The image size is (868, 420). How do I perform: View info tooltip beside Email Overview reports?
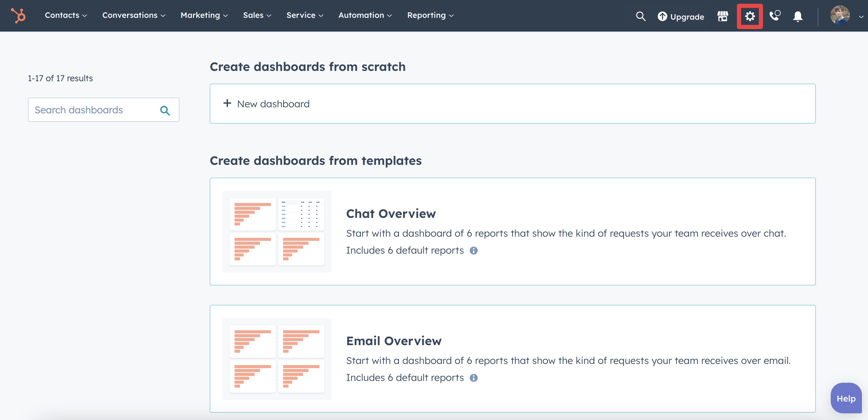coord(474,377)
